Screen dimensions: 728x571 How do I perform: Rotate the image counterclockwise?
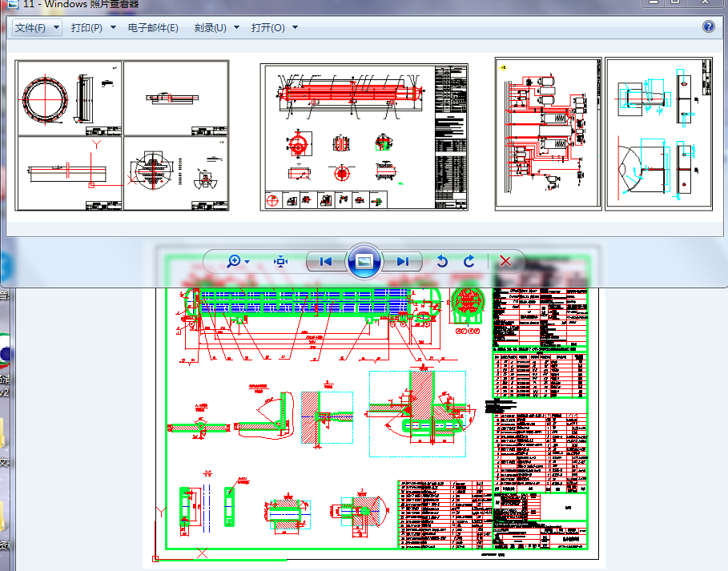tap(442, 262)
